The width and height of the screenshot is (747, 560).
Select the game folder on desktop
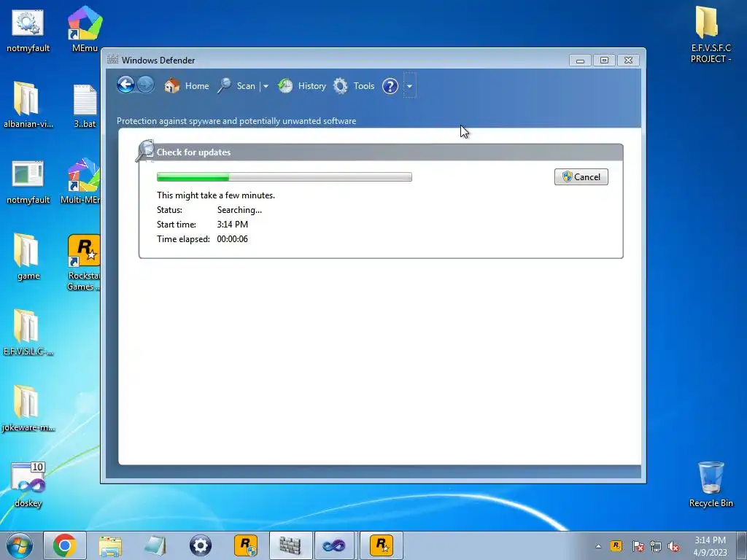(x=28, y=257)
